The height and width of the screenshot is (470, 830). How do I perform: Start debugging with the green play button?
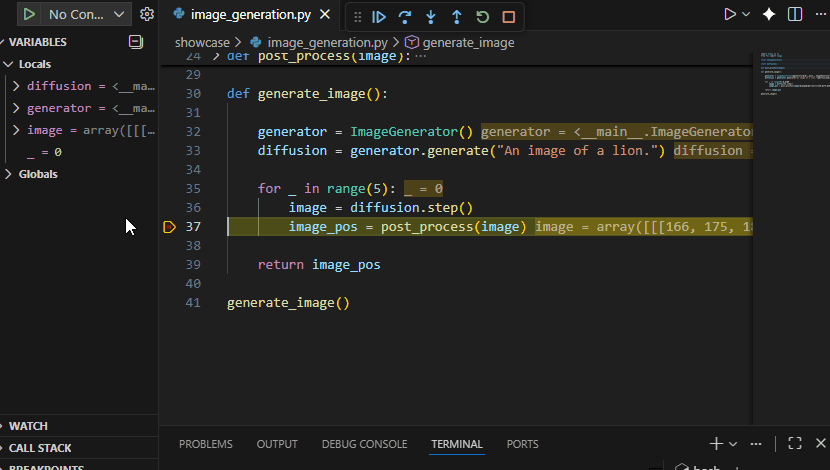(29, 14)
